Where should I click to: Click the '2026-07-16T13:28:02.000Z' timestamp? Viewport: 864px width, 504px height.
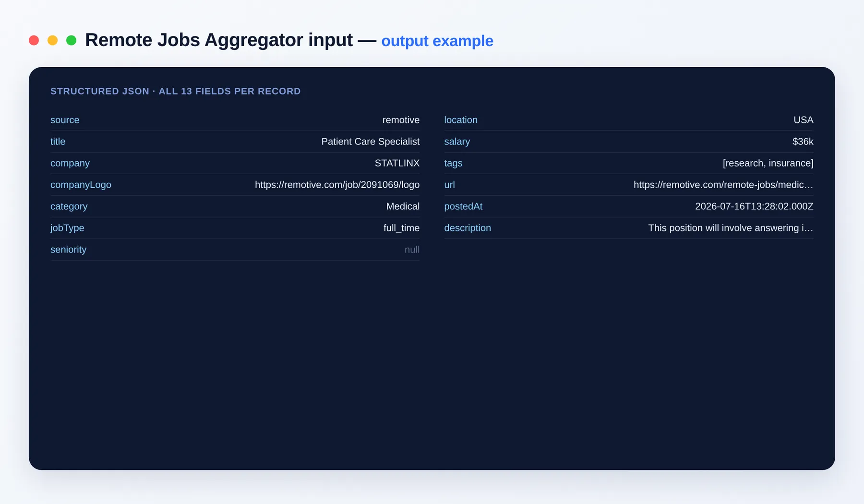[754, 206]
